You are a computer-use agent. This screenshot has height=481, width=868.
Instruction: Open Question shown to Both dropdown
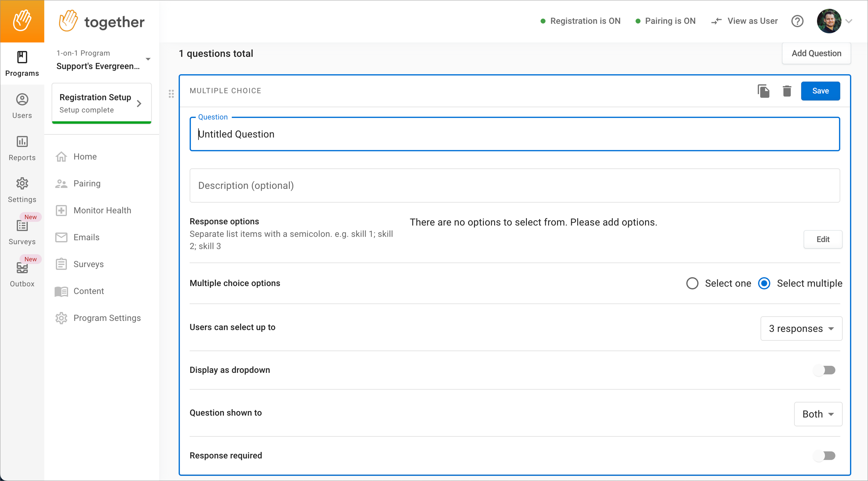(818, 414)
